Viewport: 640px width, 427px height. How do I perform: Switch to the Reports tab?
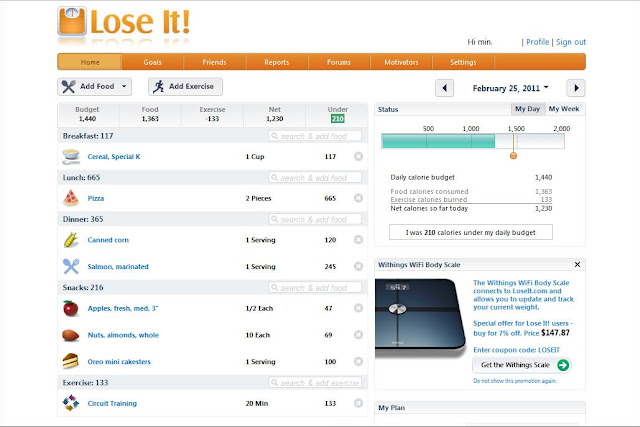(x=277, y=62)
